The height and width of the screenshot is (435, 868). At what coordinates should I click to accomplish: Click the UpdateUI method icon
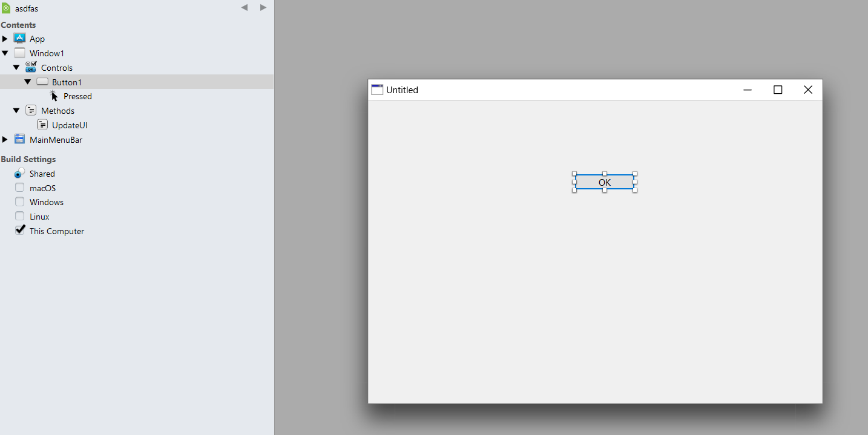click(x=42, y=125)
